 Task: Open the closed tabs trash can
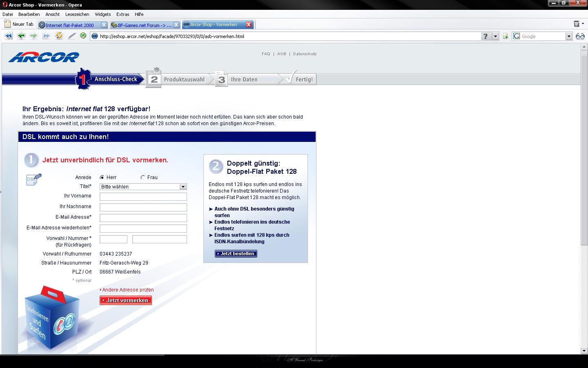[x=576, y=24]
